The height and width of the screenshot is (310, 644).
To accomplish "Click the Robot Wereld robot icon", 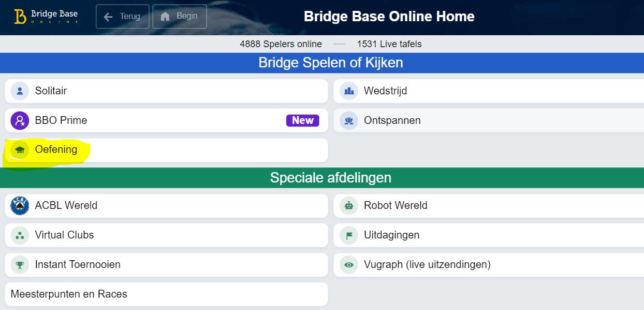I will 349,206.
